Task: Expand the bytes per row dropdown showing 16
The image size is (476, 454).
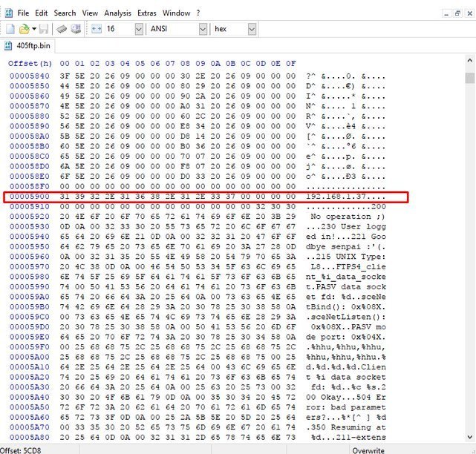Action: pos(139,29)
